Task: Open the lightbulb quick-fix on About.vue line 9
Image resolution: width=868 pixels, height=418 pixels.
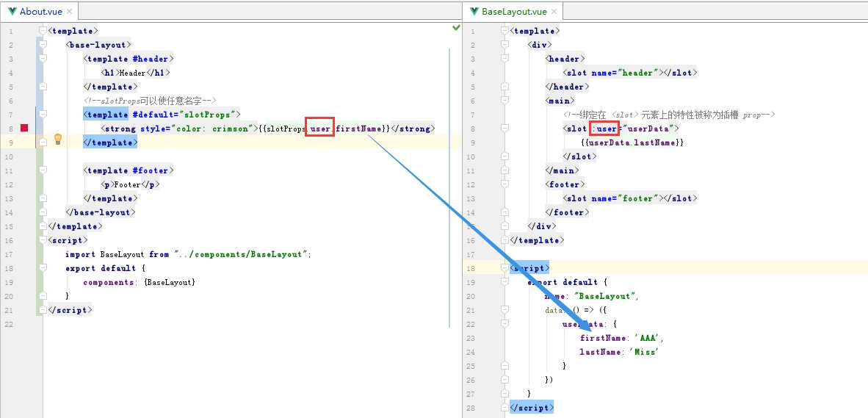Action: pyautogui.click(x=57, y=139)
